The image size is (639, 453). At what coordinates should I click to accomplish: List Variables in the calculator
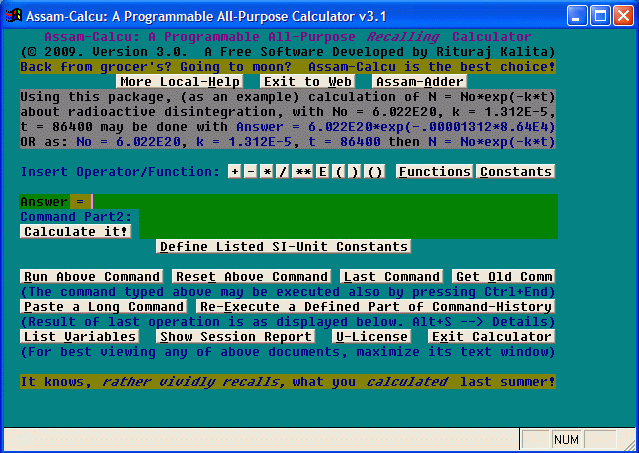tap(81, 337)
